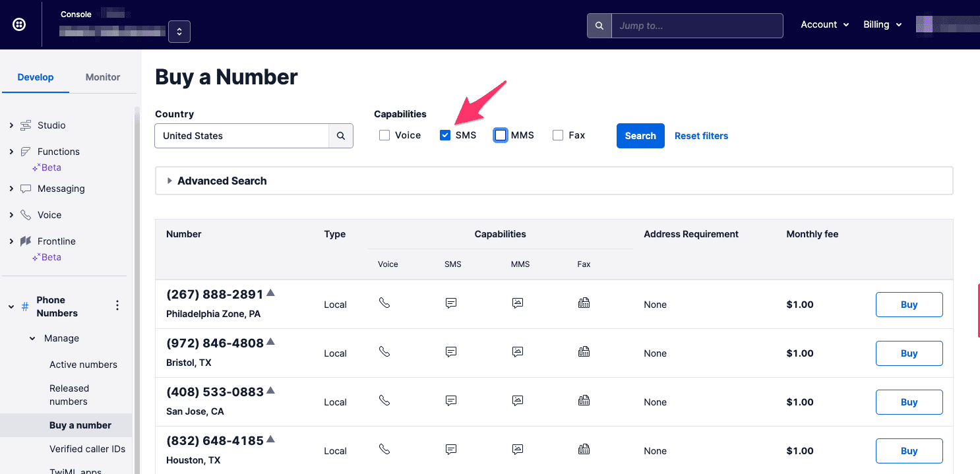Click the Twilio logo home icon
This screenshot has width=980, height=474.
pyautogui.click(x=20, y=24)
